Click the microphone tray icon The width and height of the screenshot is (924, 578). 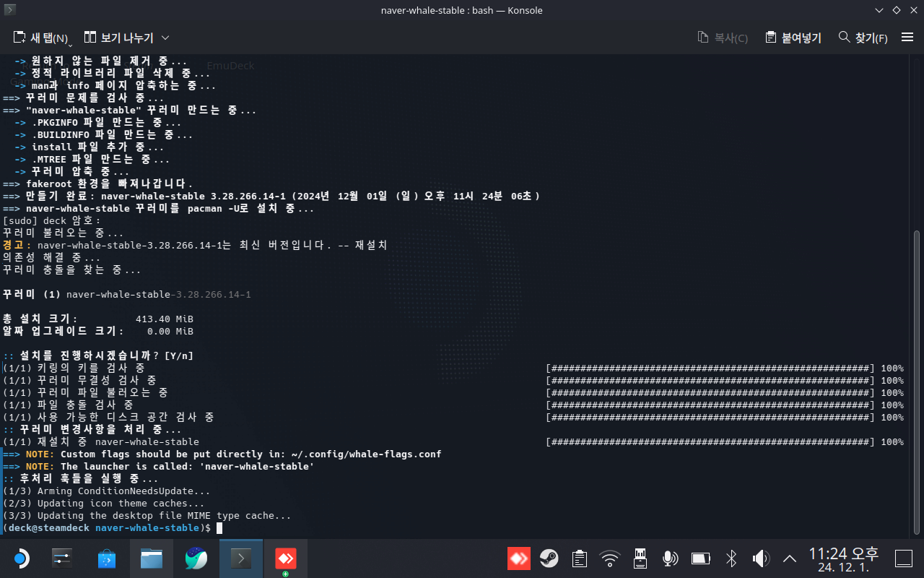[670, 558]
